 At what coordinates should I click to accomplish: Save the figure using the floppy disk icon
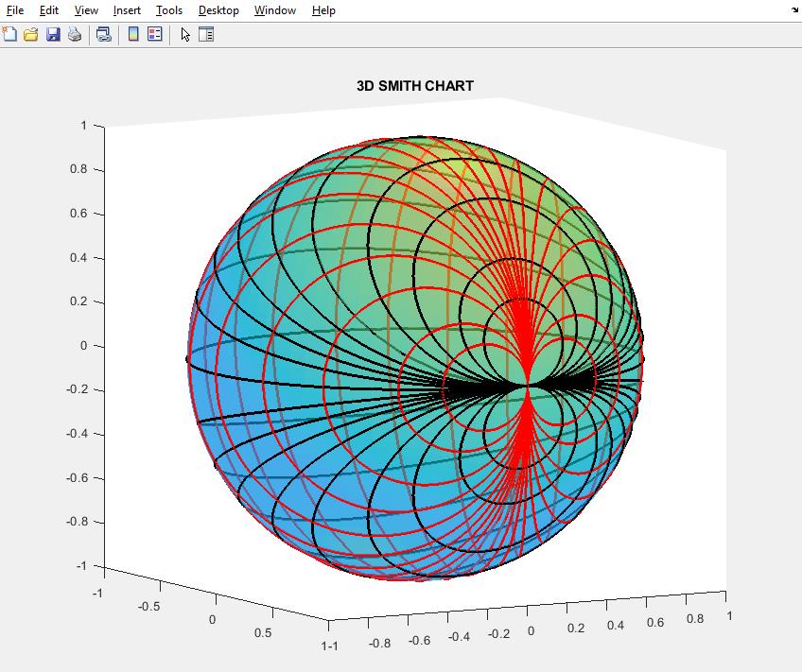[53, 34]
